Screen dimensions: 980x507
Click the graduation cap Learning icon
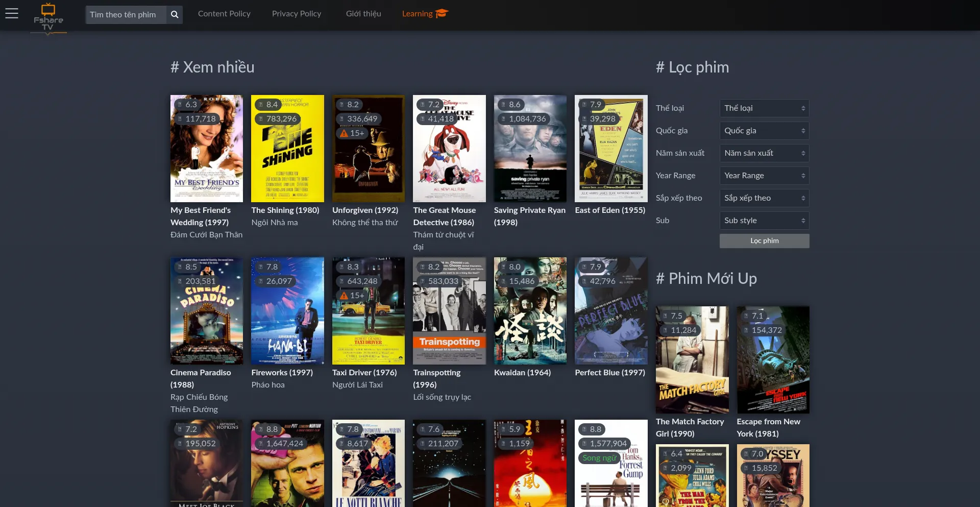tap(442, 13)
